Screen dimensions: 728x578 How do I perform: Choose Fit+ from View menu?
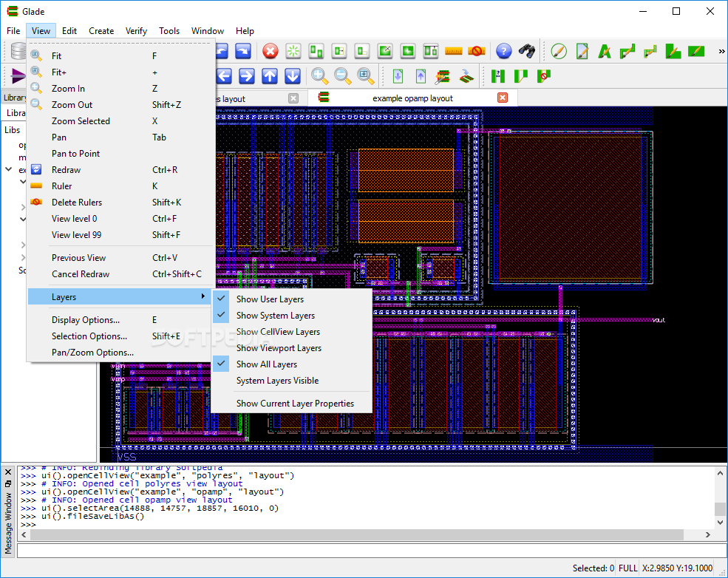click(120, 72)
